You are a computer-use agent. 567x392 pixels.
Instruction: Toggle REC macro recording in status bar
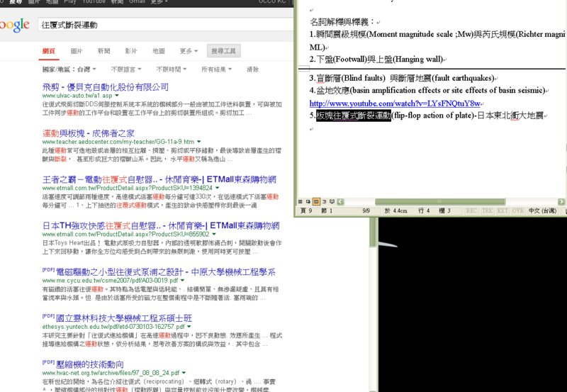[471, 211]
